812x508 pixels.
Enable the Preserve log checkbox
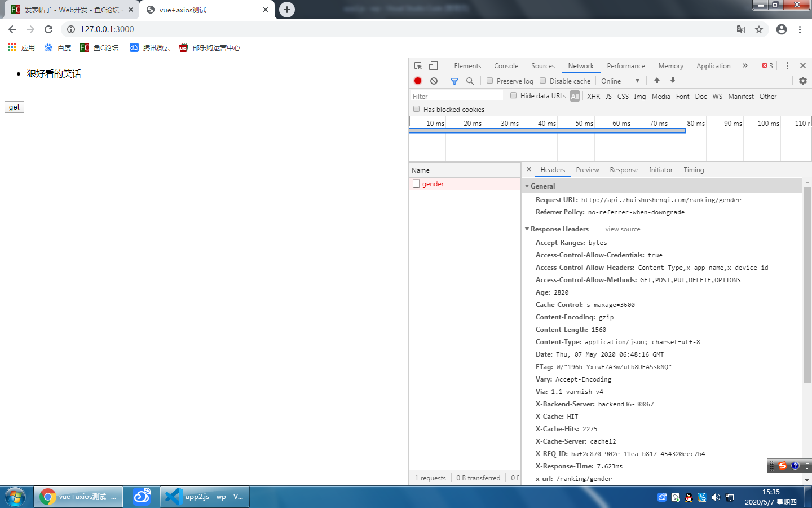490,81
